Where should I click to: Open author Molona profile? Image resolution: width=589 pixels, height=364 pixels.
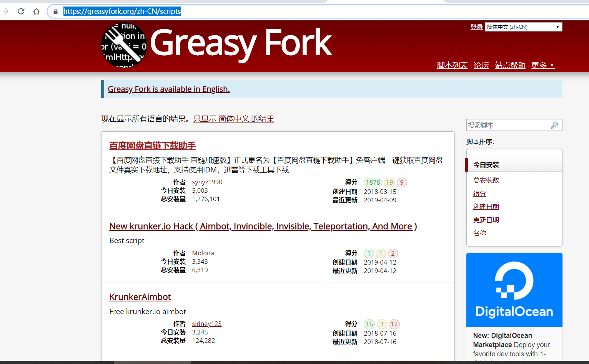click(x=203, y=253)
